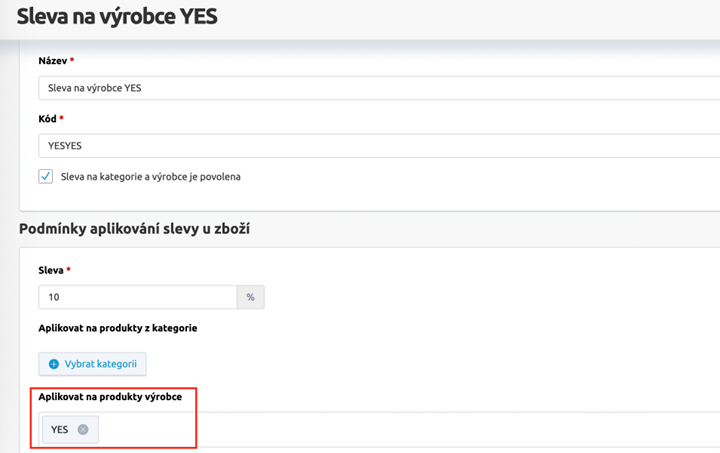Screen dimensions: 720x453
Task: Toggle the Sleva na kategorie a výrobce checkbox
Action: 46,177
